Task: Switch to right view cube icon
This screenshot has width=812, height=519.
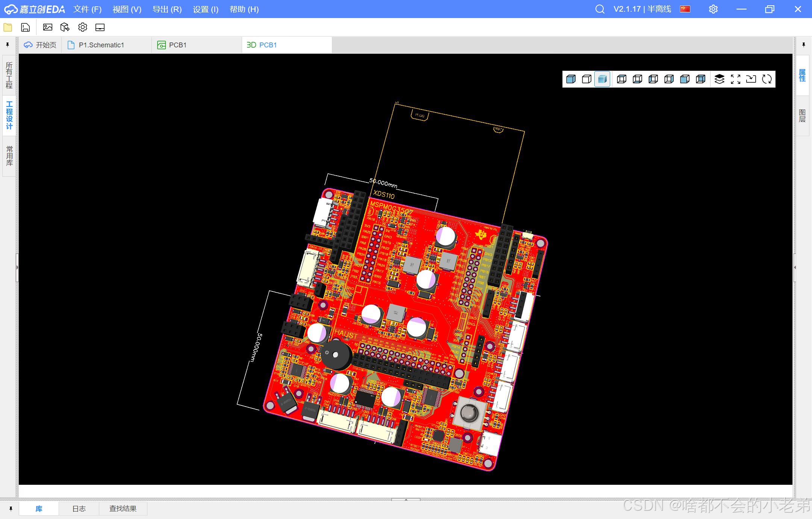Action: [669, 79]
